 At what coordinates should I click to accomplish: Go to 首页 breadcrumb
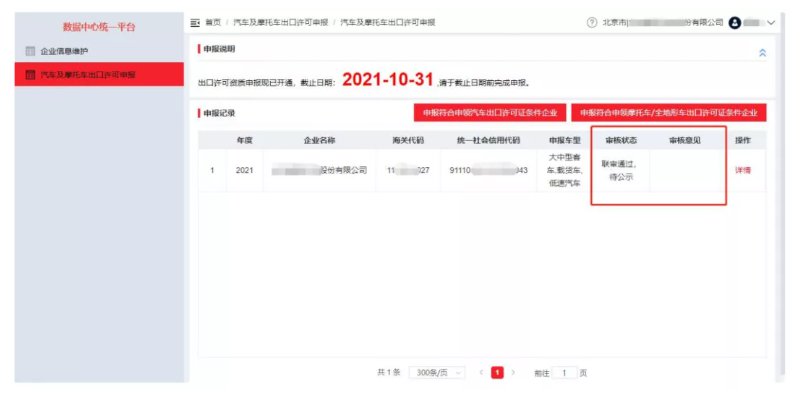coord(213,23)
